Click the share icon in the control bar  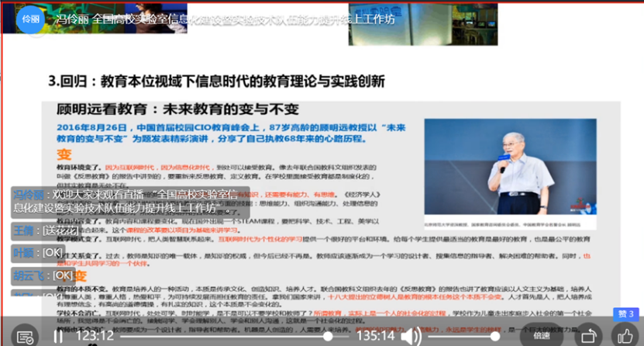(x=588, y=336)
